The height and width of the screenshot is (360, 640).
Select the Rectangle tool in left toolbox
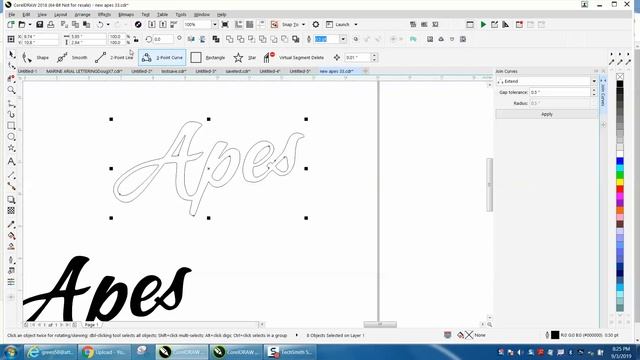(x=11, y=126)
